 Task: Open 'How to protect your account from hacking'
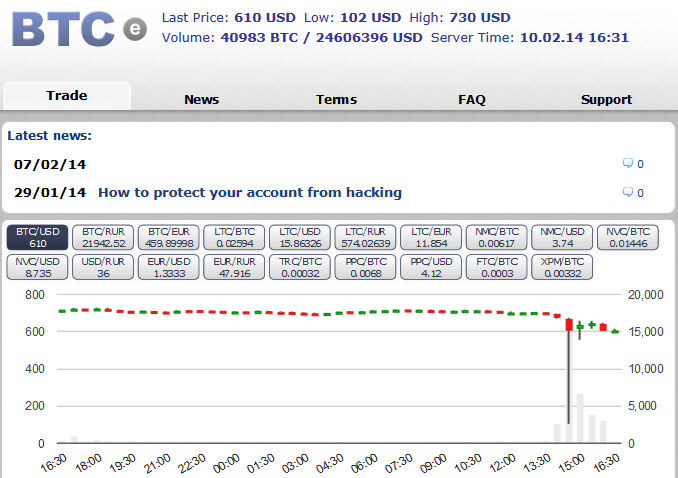250,192
